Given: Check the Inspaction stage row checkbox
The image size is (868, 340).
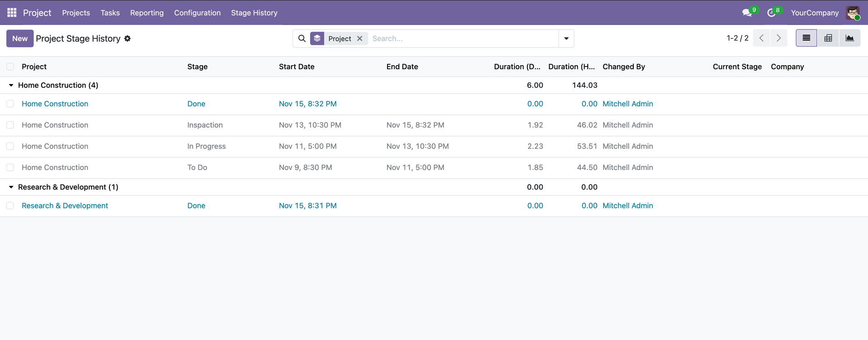Looking at the screenshot, I should click(x=10, y=125).
